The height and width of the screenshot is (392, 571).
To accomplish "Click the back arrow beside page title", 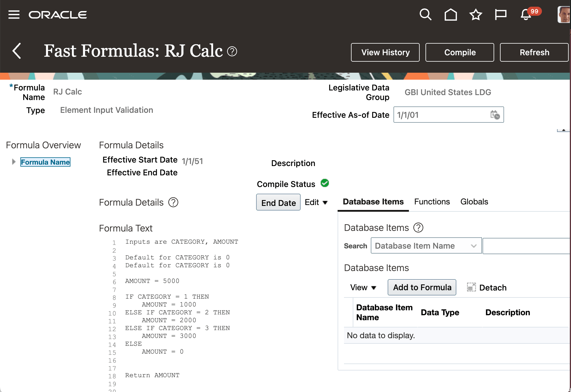I will (17, 51).
